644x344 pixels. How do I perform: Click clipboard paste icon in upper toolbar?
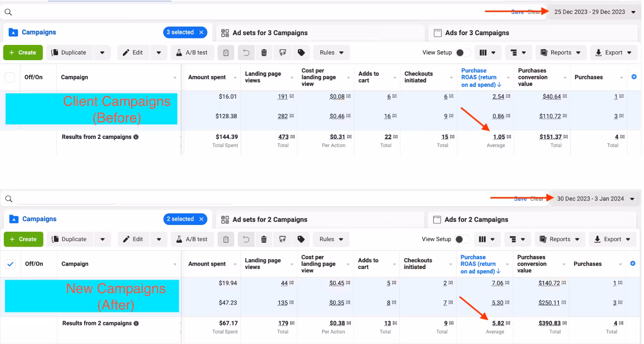(x=226, y=53)
